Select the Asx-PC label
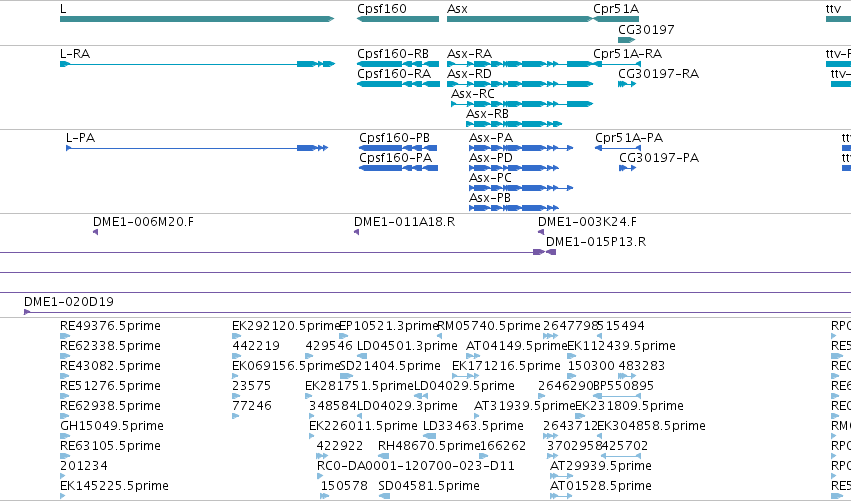 point(491,178)
